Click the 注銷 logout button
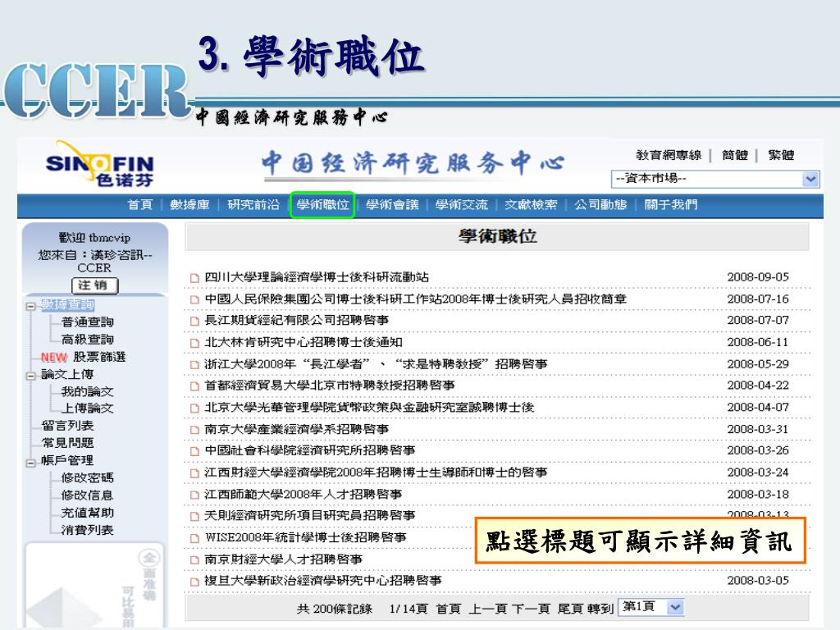This screenshot has height=630, width=840. click(95, 285)
